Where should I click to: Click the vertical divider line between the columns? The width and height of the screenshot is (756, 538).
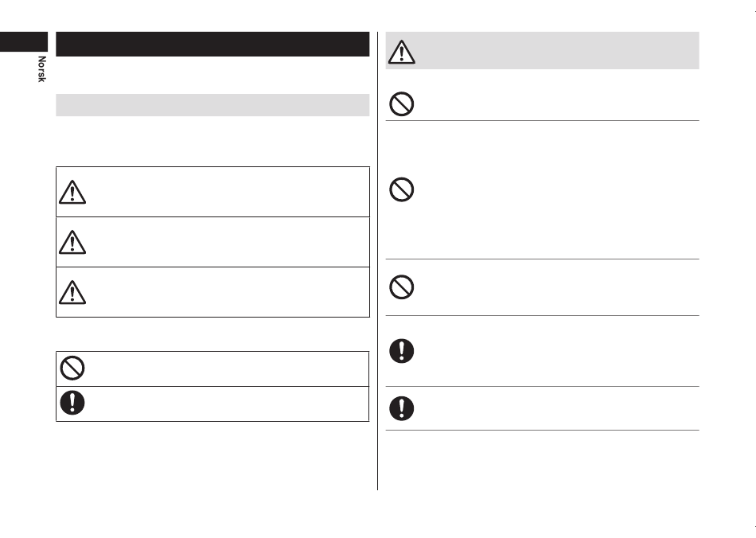point(377,261)
